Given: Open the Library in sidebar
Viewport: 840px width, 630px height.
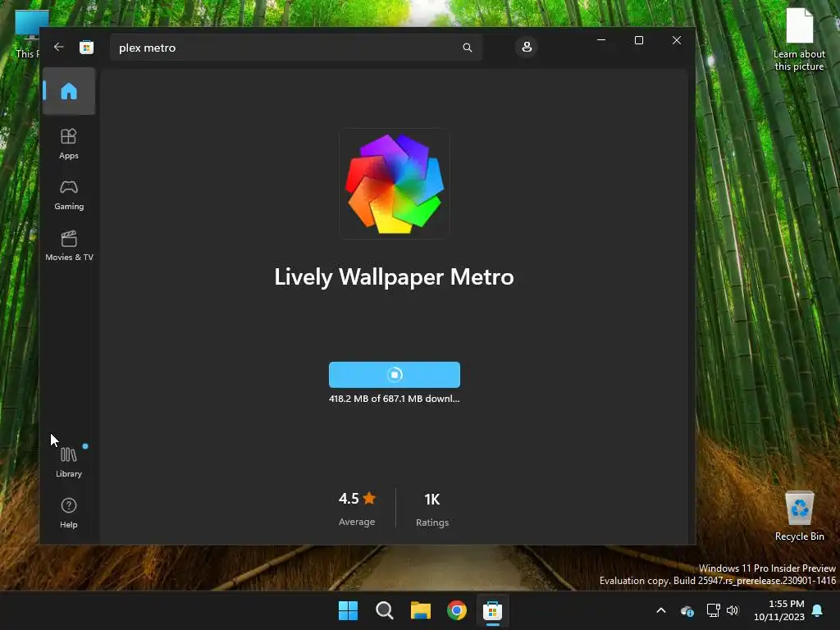Looking at the screenshot, I should (69, 462).
